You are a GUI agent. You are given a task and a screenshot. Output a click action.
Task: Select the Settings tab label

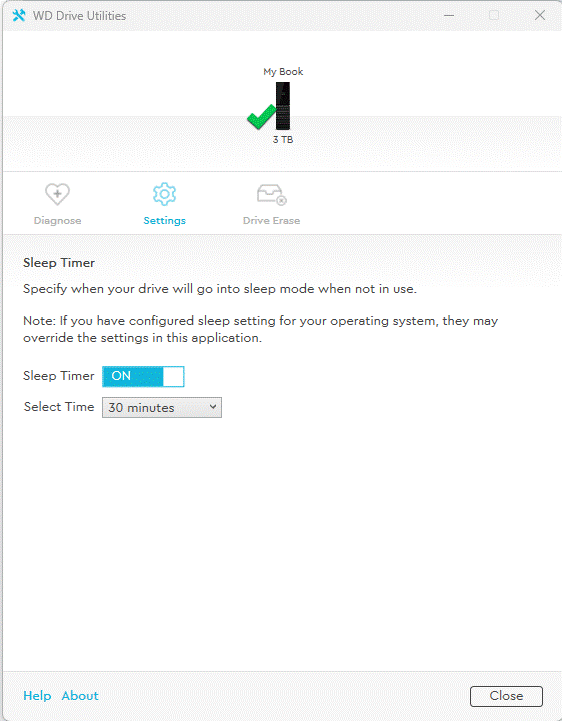click(x=165, y=221)
